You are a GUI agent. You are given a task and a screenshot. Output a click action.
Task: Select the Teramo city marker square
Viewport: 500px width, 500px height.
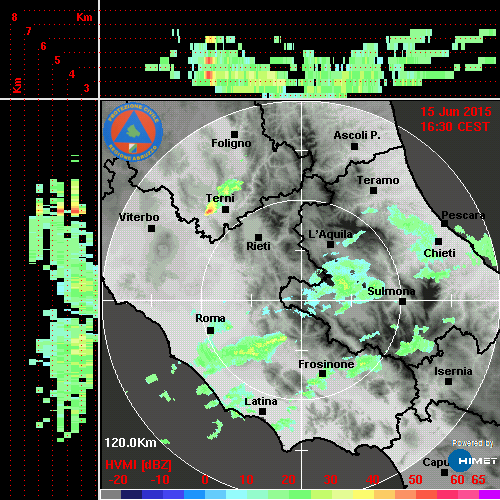373,191
